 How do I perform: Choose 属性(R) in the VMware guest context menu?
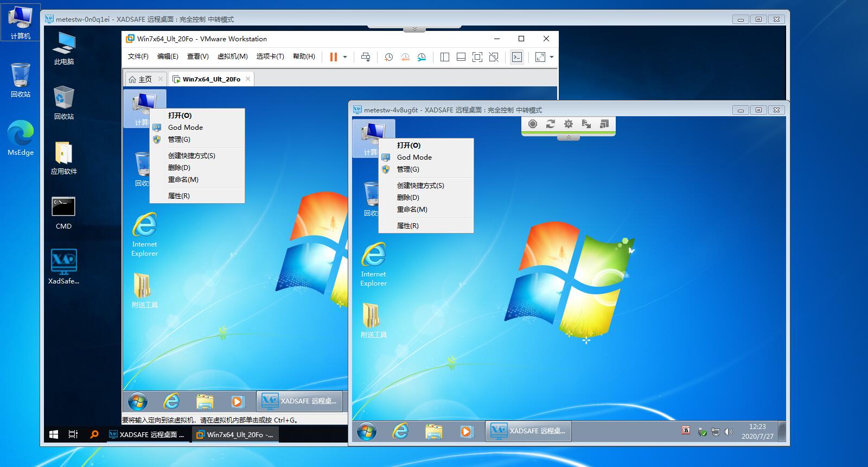(197, 196)
